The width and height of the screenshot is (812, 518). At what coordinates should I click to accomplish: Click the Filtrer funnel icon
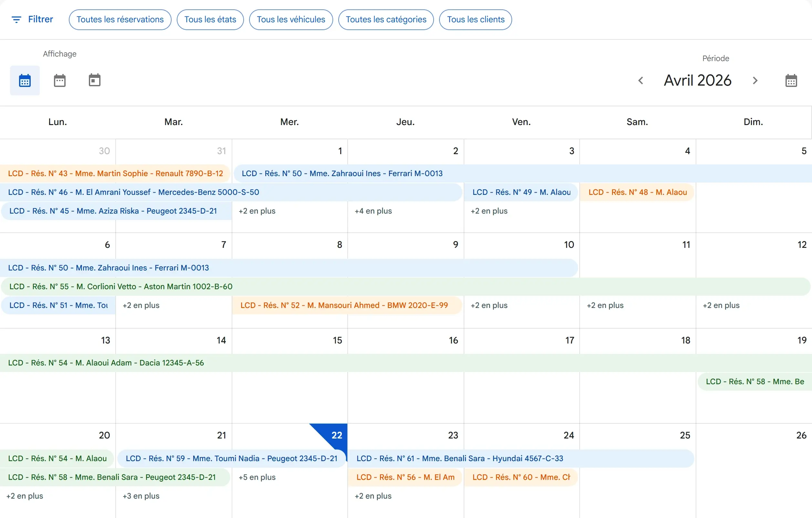click(16, 19)
